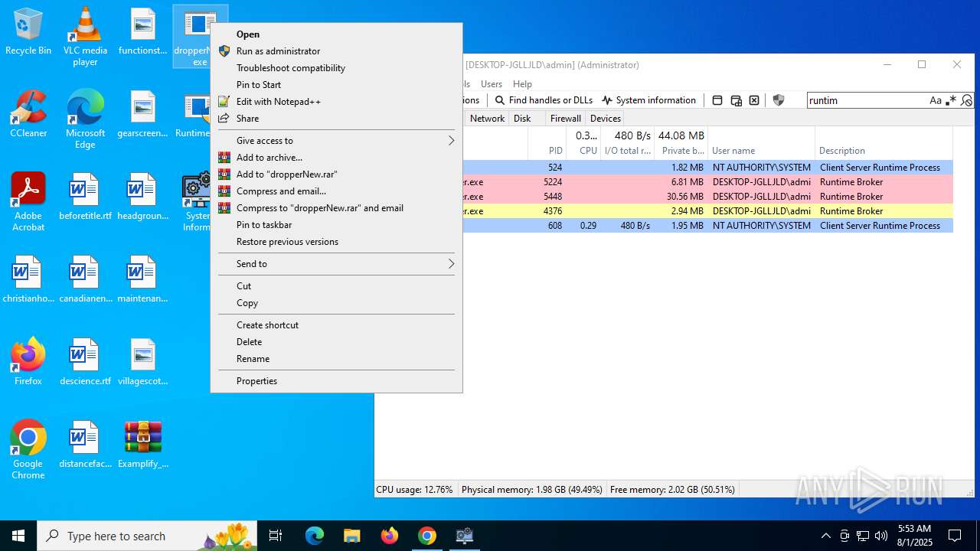
Task: Expand the Give access to submenu
Action: (x=336, y=141)
